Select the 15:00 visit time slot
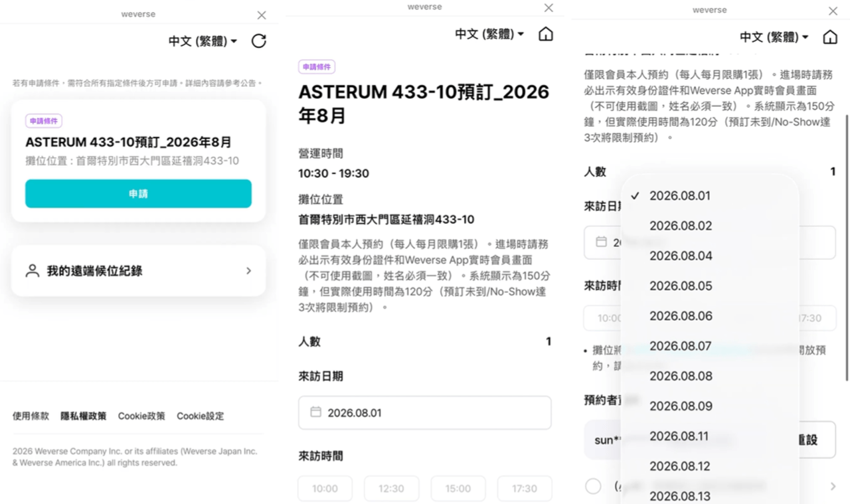This screenshot has height=504, width=850. pyautogui.click(x=458, y=489)
